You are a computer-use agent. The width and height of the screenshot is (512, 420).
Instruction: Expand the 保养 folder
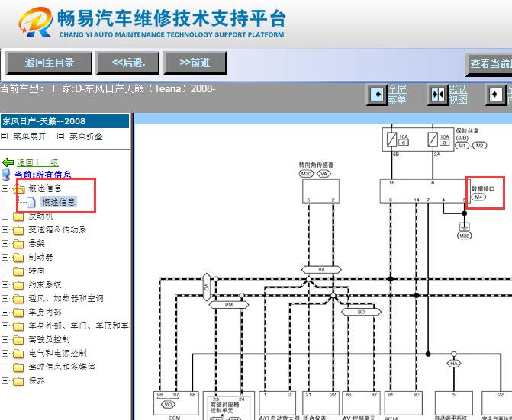click(x=5, y=380)
